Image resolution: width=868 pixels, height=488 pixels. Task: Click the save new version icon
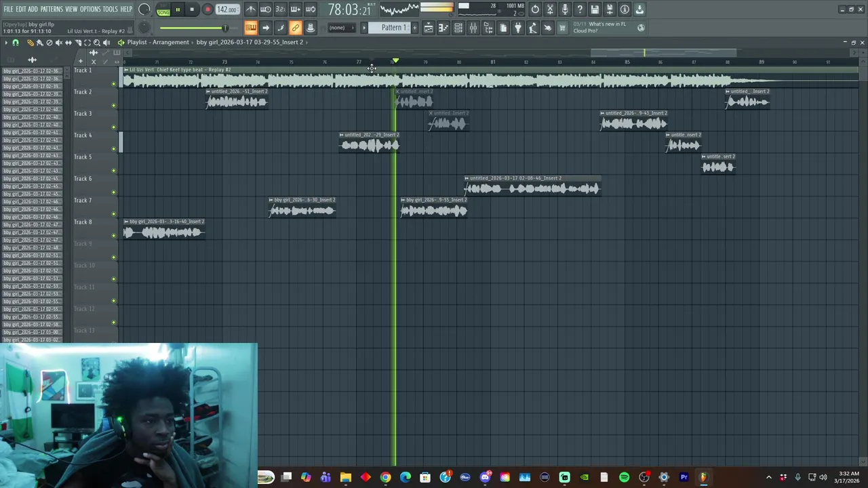coord(610,9)
